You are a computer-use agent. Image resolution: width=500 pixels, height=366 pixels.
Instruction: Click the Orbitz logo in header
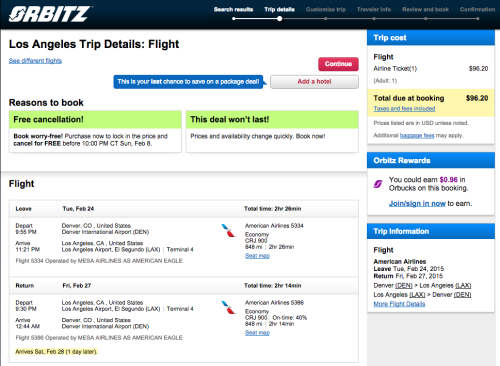point(50,14)
